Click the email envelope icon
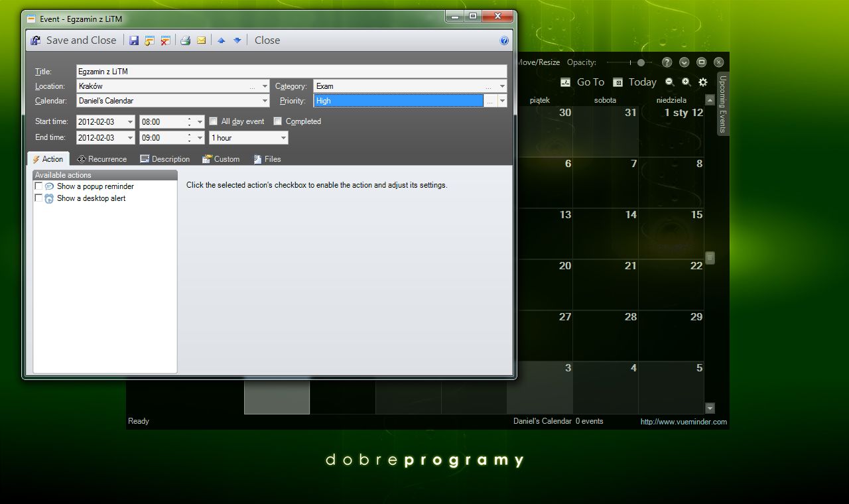The image size is (849, 504). [202, 40]
